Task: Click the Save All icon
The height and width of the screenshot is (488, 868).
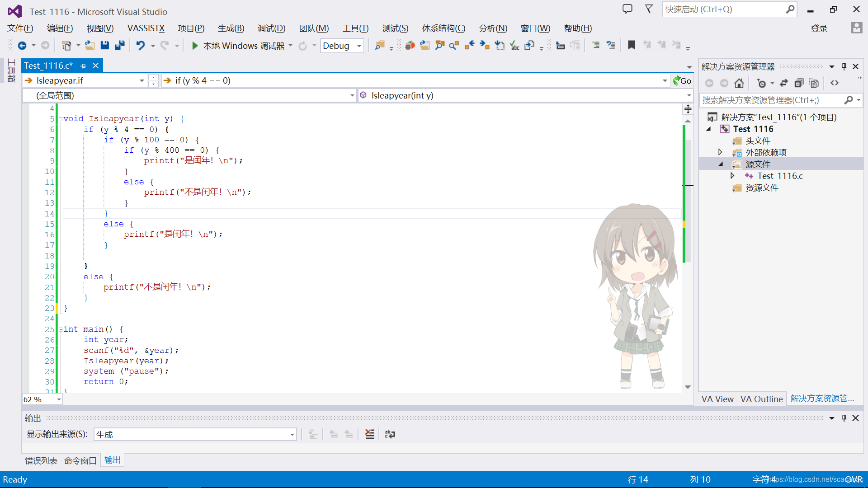Action: 120,45
